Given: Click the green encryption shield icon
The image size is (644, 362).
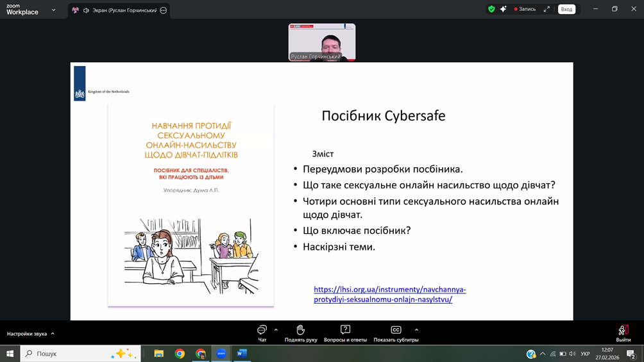Looking at the screenshot, I should click(x=491, y=9).
